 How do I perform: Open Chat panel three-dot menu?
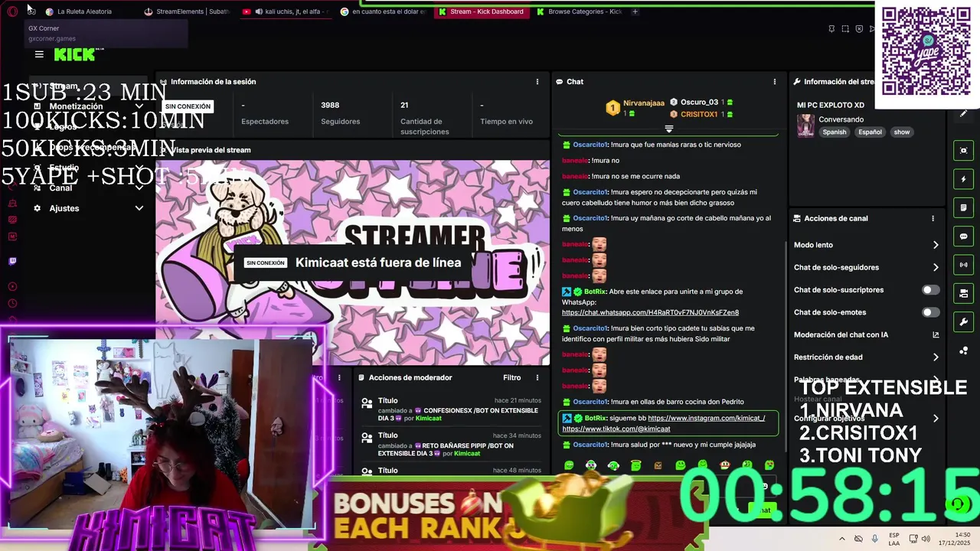[774, 81]
